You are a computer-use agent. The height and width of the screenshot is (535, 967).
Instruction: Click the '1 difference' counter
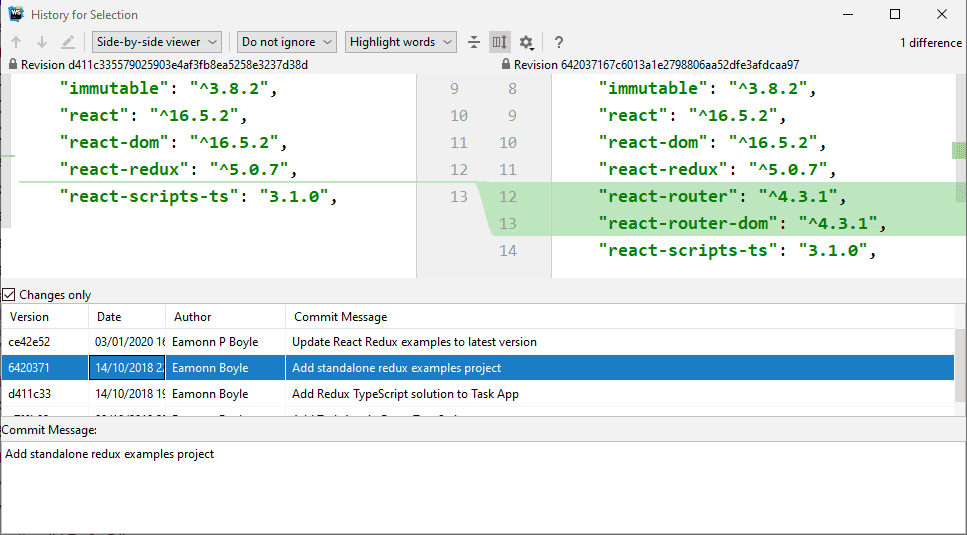(x=931, y=43)
